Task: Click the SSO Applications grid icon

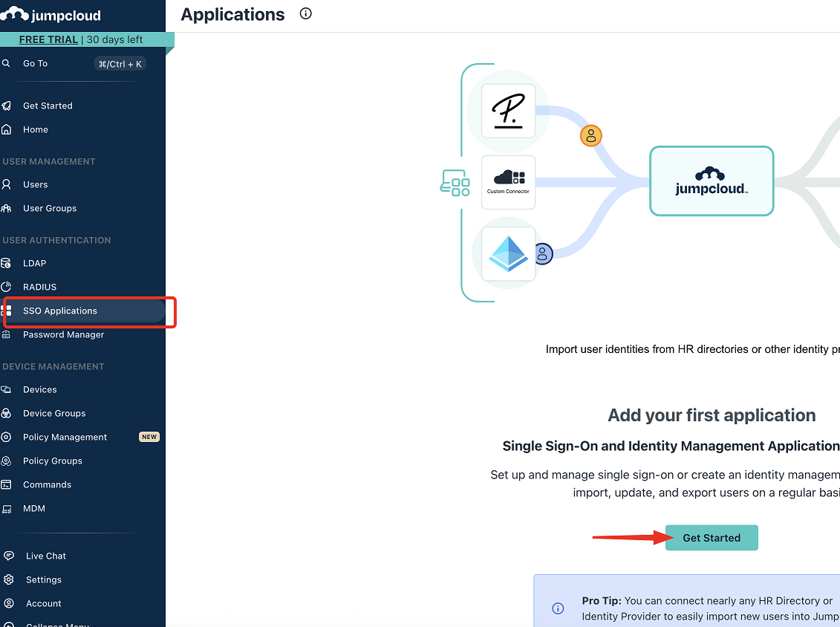Action: (x=7, y=311)
